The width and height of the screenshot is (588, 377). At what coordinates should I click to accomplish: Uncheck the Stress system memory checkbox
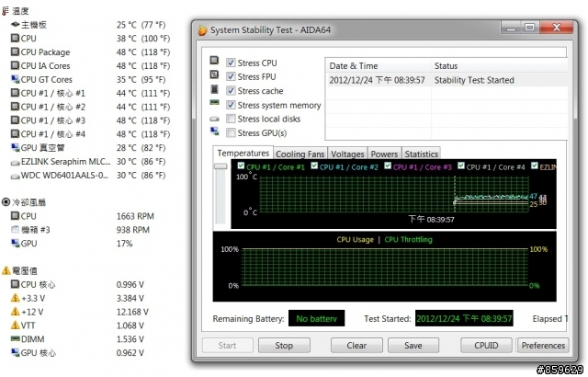pyautogui.click(x=231, y=105)
